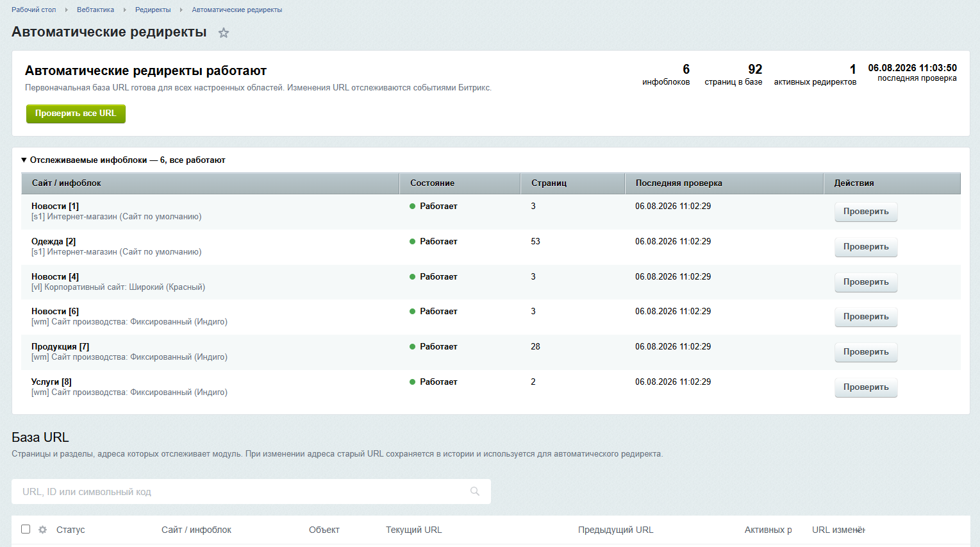Screen dimensions: 980x547
Task: Click page count 2 for Услуги
Action: 533,382
